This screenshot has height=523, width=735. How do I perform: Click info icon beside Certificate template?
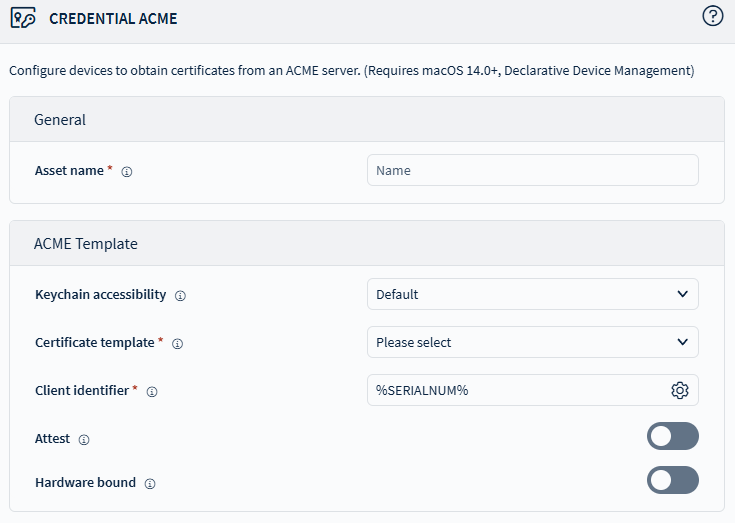(x=177, y=343)
